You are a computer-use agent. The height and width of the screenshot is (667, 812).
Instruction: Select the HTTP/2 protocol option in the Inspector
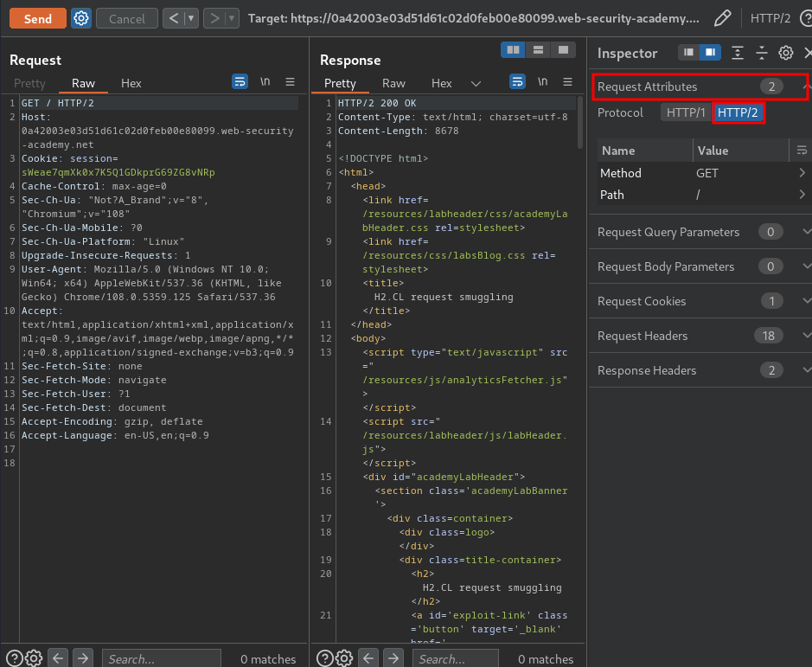click(x=738, y=112)
